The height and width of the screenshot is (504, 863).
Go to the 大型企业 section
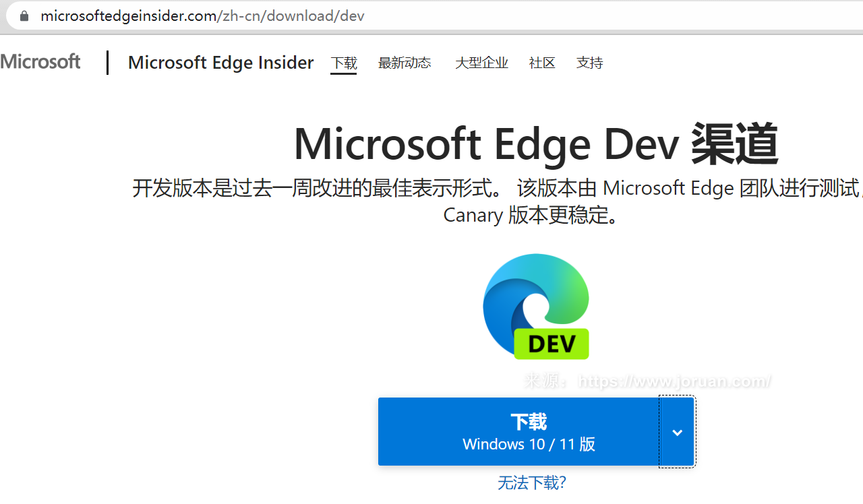[x=481, y=63]
